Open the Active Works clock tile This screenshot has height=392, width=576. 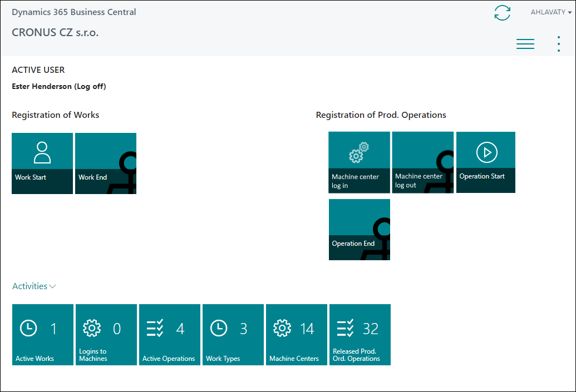pyautogui.click(x=43, y=334)
